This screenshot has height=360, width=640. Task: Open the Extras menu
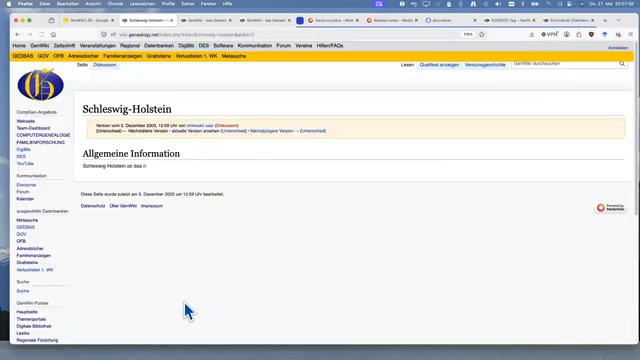(x=188, y=4)
